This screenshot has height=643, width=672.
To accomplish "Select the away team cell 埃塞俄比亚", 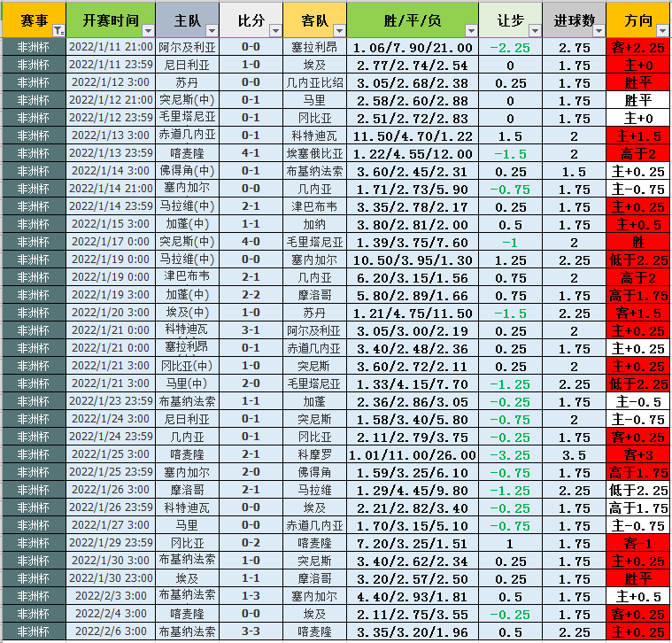I will point(314,153).
